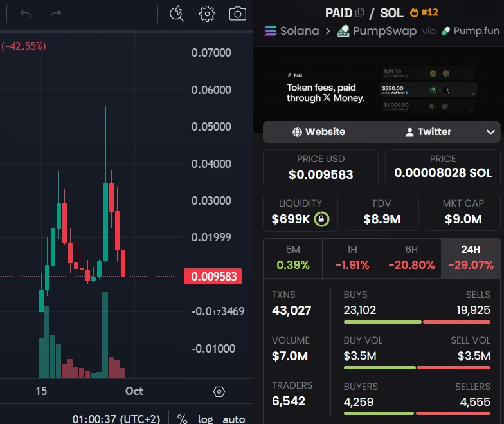Click the BUYERS 4,259 value

[359, 401]
